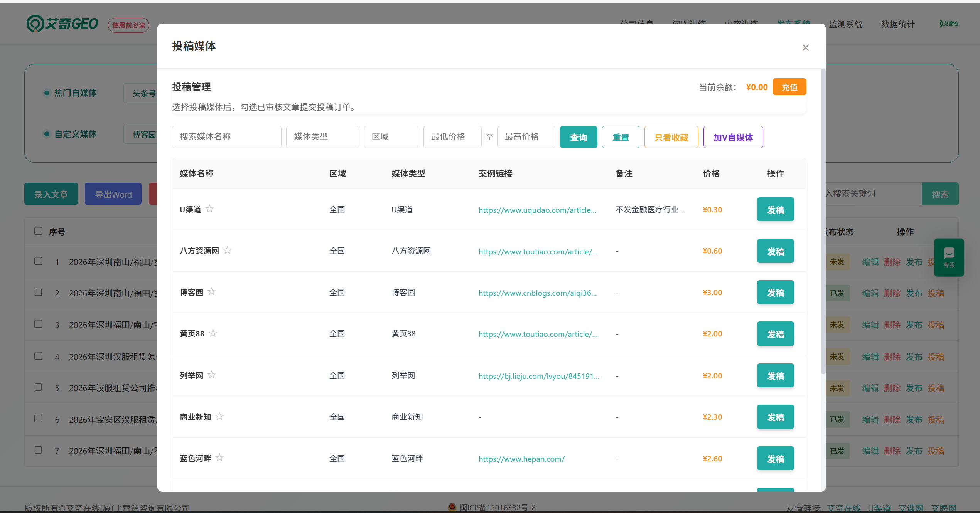Viewport: 980px width, 513px height.
Task: Open U渠道 footer link
Action: pyautogui.click(x=879, y=508)
